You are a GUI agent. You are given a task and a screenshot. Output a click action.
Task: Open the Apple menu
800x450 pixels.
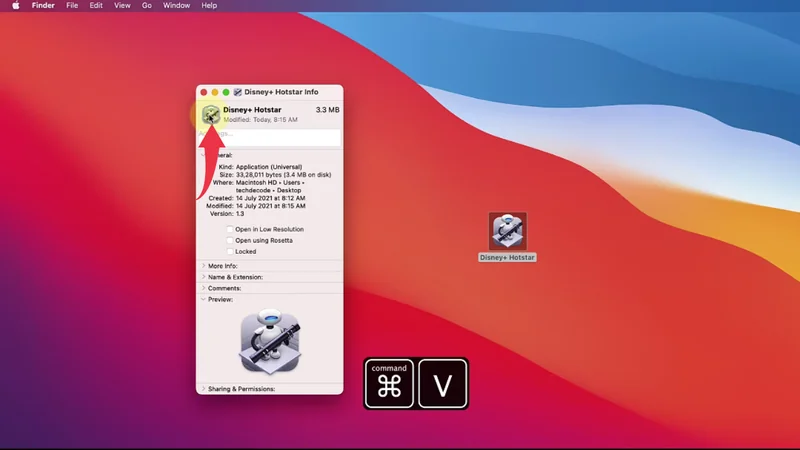(x=16, y=6)
